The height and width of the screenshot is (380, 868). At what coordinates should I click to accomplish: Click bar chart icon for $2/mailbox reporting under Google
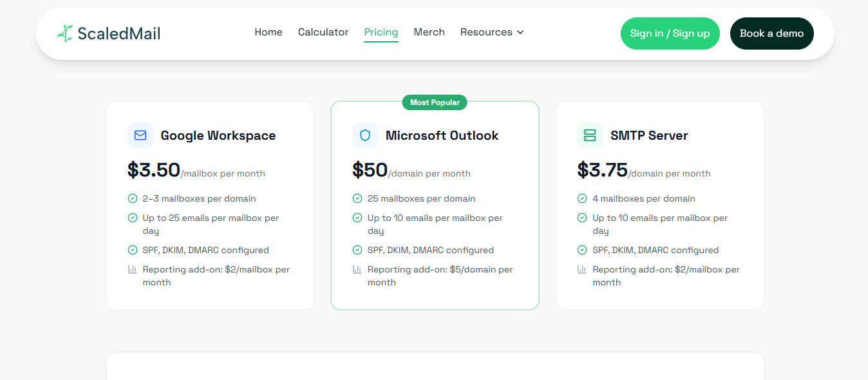click(x=133, y=269)
